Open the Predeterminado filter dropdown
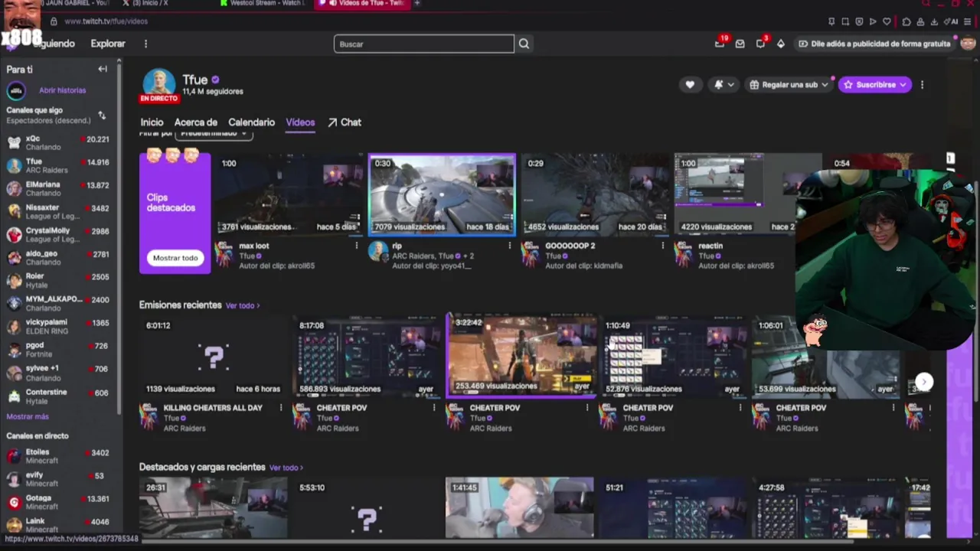 click(214, 134)
